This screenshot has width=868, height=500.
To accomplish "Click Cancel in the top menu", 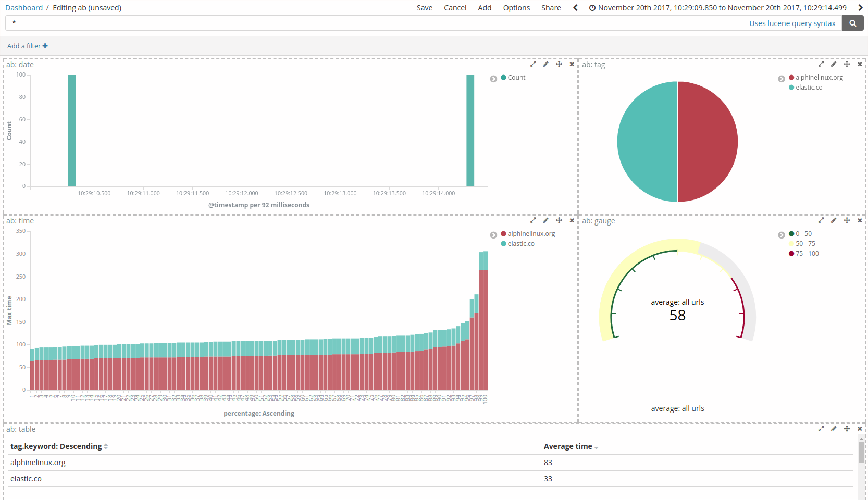I will pyautogui.click(x=455, y=8).
